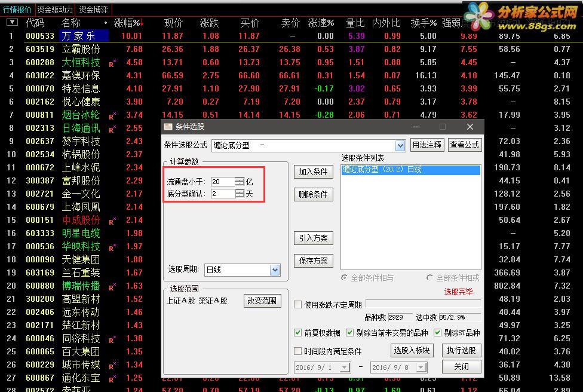Toggle the 剔除ST品种 checkbox
The width and height of the screenshot is (583, 392).
(x=437, y=332)
